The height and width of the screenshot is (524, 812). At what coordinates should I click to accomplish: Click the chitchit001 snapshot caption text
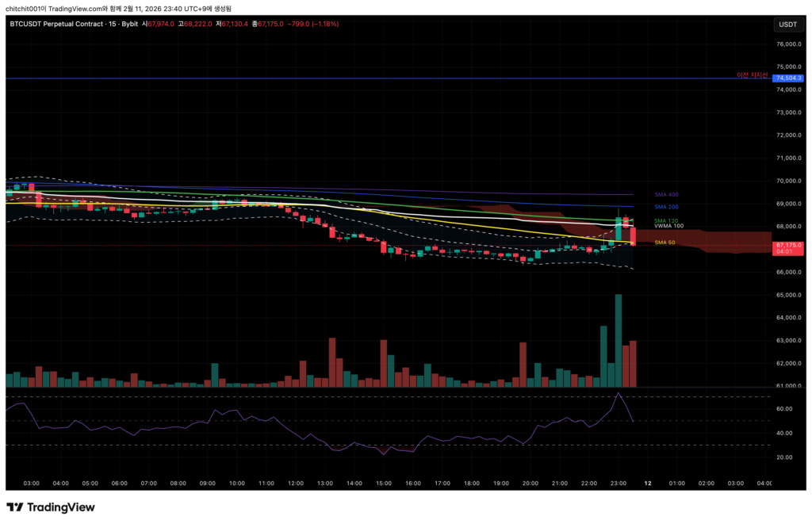(x=119, y=8)
